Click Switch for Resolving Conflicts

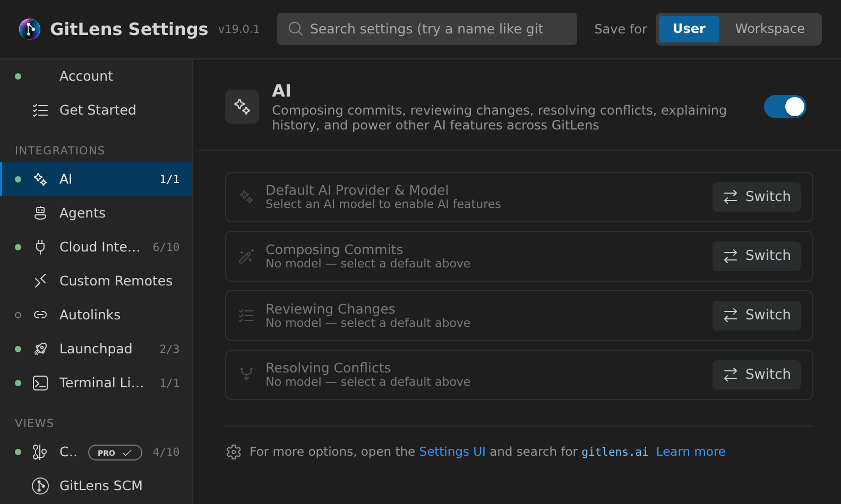tap(757, 375)
